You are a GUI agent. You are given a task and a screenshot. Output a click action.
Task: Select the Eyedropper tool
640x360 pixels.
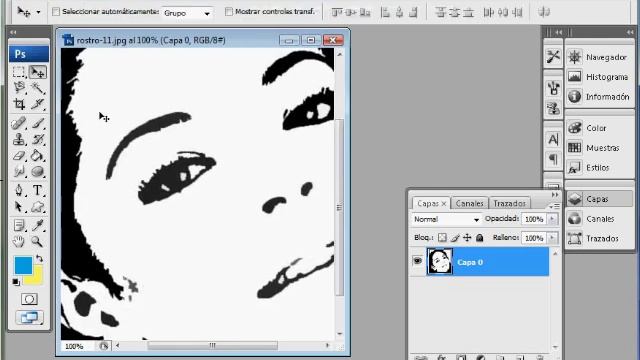pyautogui.click(x=38, y=225)
